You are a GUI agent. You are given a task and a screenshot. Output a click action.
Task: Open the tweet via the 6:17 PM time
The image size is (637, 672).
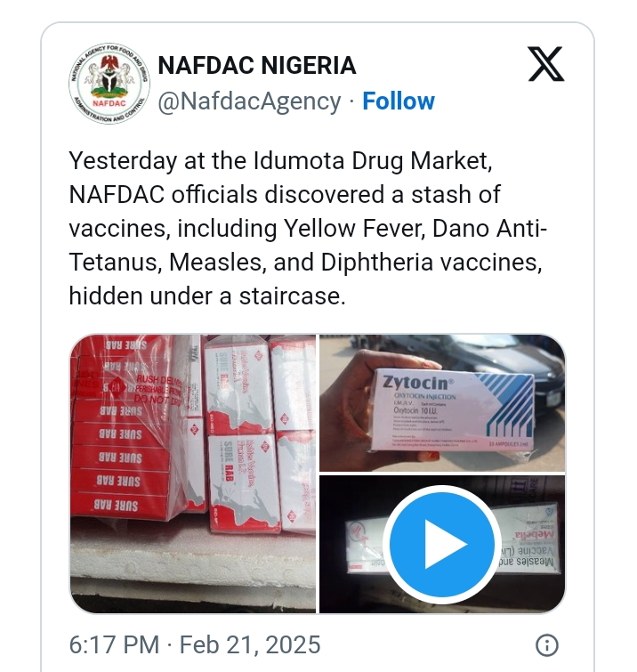112,644
